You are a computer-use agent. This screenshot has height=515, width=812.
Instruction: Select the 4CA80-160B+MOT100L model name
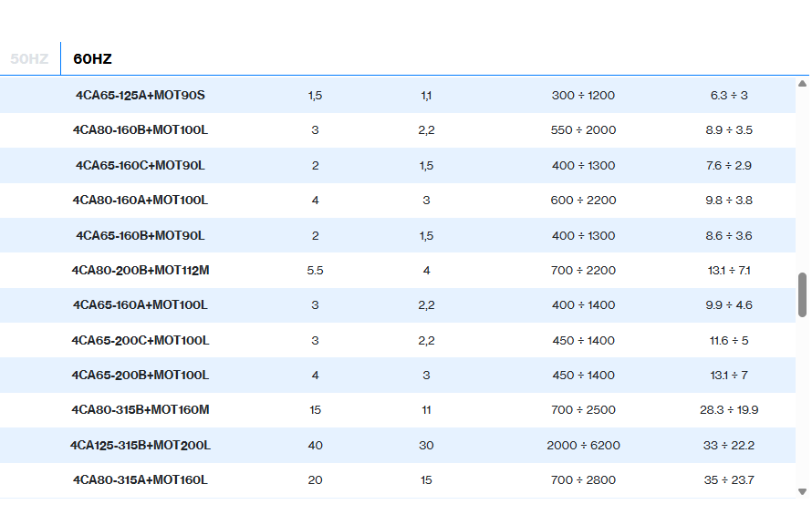click(x=141, y=130)
